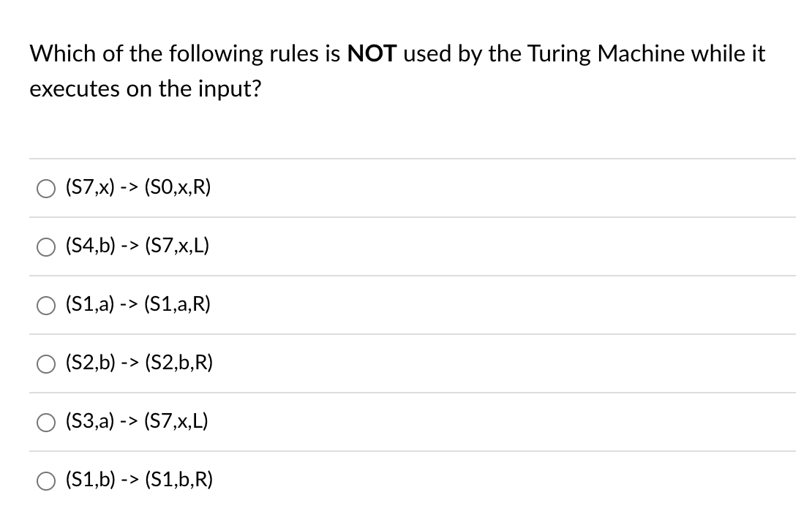Click the answer row text (S7,x) -> (S0,x,R)
This screenshot has width=812, height=506.
click(138, 188)
